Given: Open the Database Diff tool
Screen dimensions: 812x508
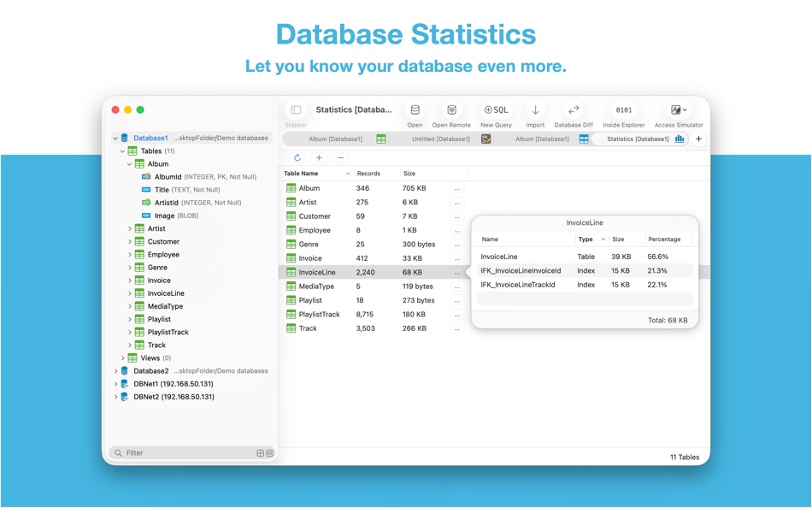Looking at the screenshot, I should click(573, 109).
